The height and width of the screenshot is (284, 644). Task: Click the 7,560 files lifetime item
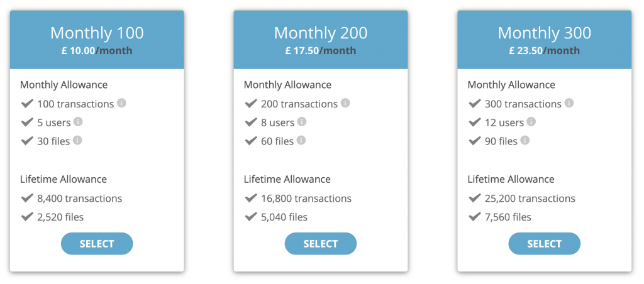pyautogui.click(x=500, y=217)
